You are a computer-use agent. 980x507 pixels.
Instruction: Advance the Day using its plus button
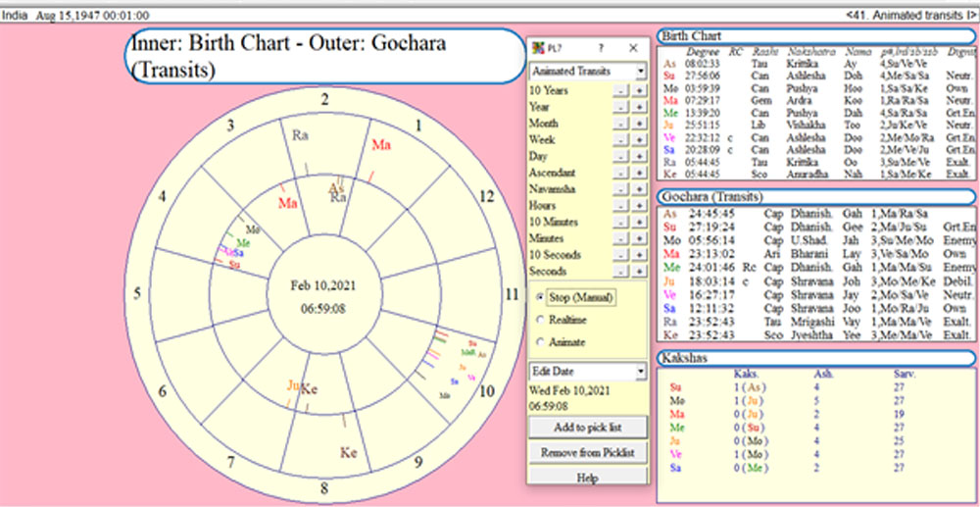[637, 156]
